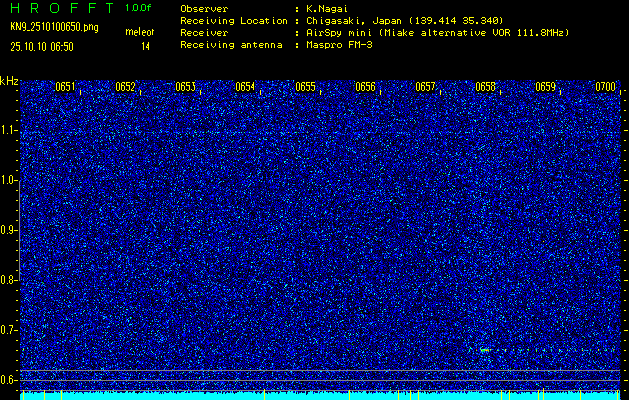Click the 0658 time marker
Viewport: 629px width, 400px height.
[485, 87]
